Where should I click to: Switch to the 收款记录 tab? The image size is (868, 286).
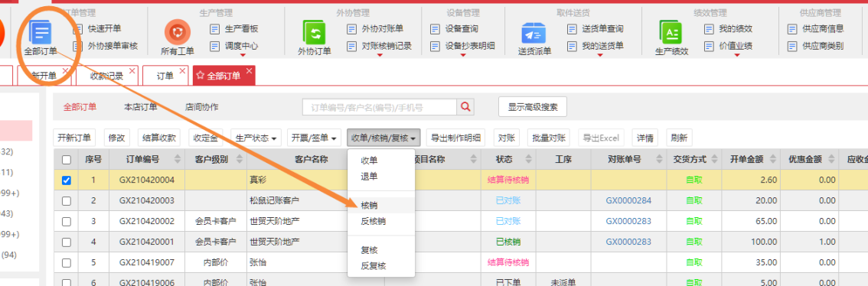107,76
